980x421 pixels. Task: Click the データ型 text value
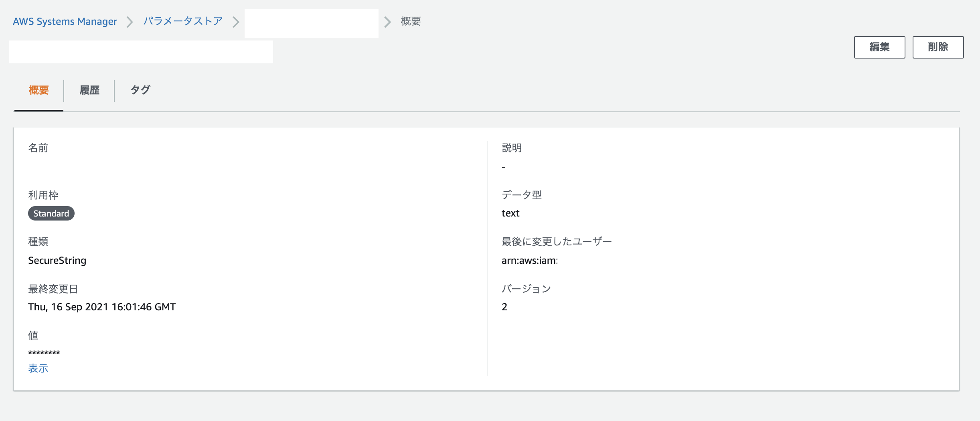510,213
